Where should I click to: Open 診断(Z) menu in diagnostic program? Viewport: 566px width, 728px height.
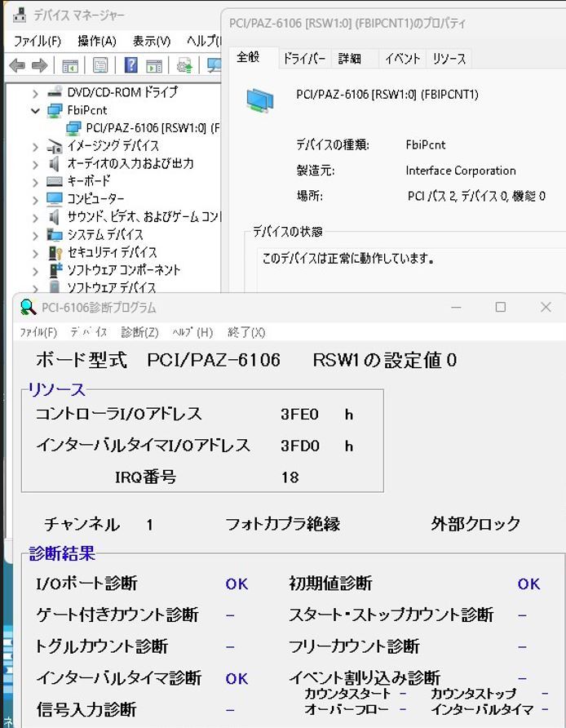coord(139,332)
